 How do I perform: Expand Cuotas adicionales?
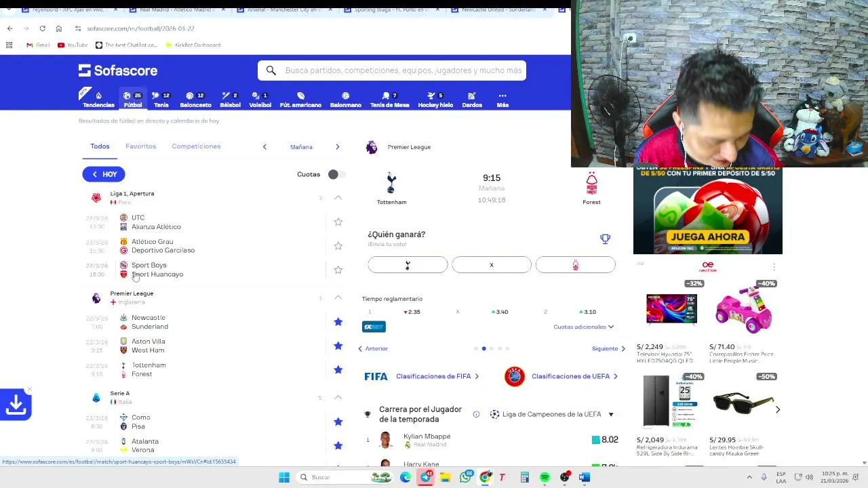(x=583, y=327)
